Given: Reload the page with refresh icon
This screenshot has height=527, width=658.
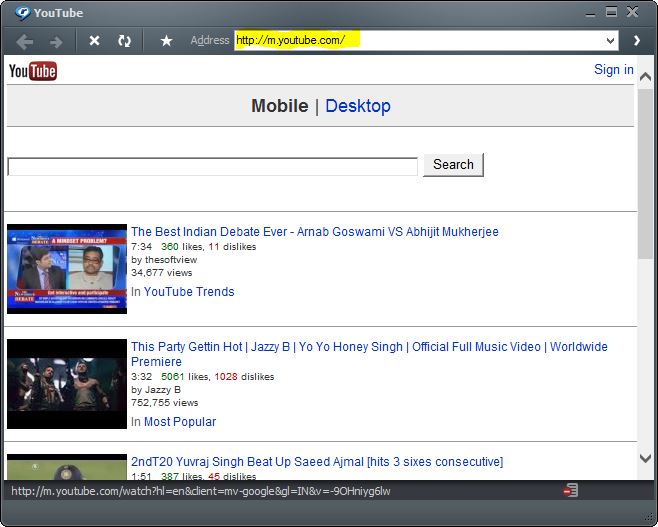Looking at the screenshot, I should tap(124, 41).
